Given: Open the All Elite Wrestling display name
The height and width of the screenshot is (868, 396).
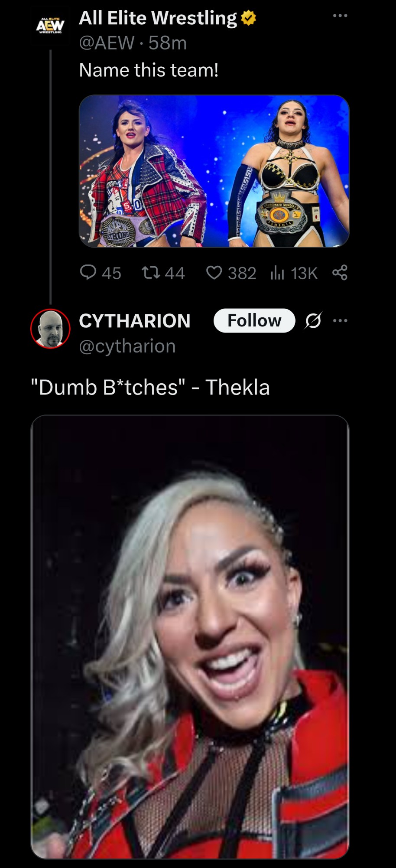Looking at the screenshot, I should [x=158, y=18].
